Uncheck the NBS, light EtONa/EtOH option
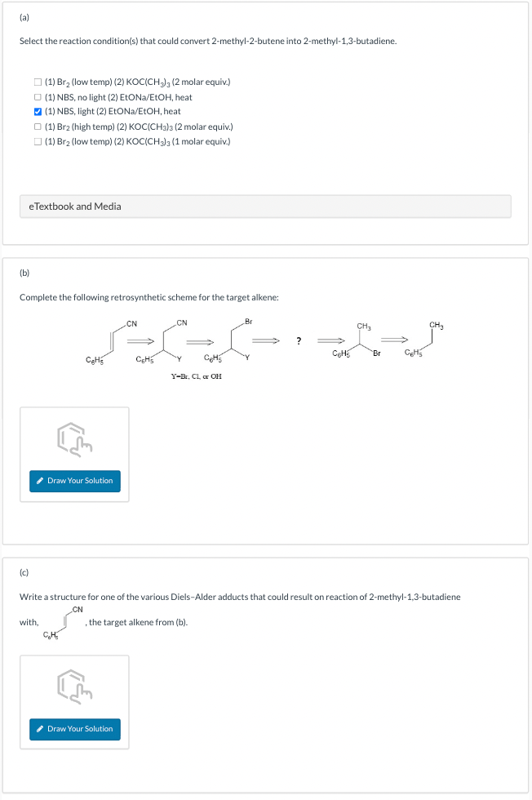 pos(38,112)
